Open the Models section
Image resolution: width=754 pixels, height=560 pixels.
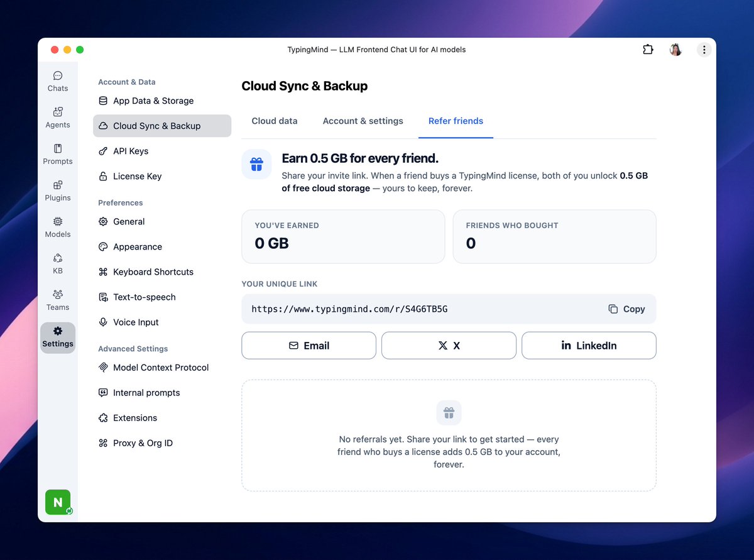click(58, 228)
